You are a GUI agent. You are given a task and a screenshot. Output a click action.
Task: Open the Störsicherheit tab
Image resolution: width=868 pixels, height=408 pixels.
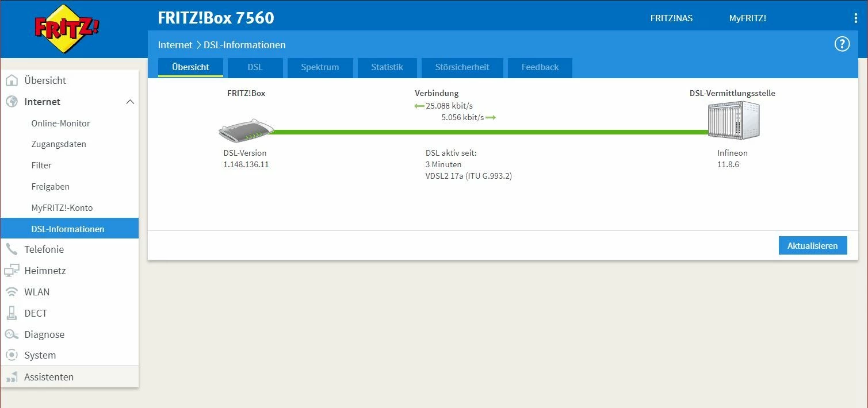pos(462,67)
